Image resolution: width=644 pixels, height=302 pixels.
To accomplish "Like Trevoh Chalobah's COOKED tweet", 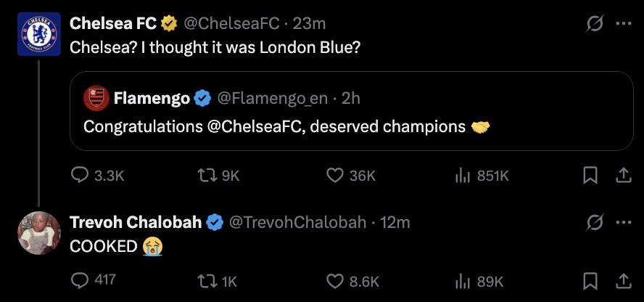I will (x=334, y=280).
